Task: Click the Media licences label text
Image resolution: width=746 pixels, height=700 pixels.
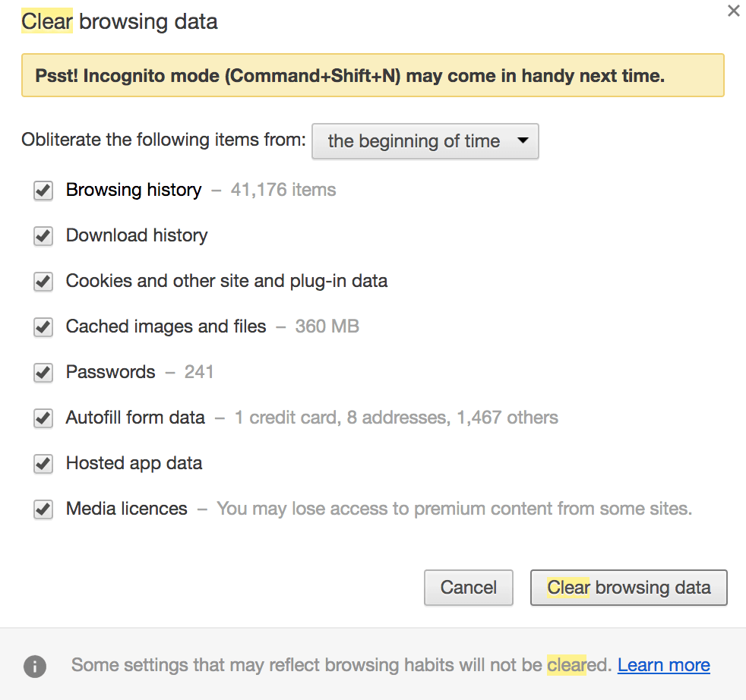Action: click(127, 509)
